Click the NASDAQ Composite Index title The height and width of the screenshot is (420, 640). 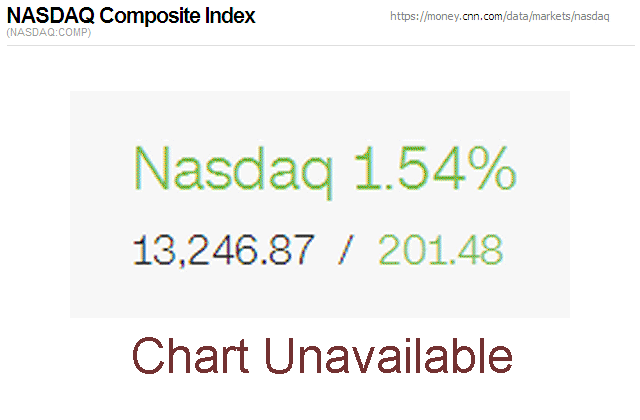[131, 16]
